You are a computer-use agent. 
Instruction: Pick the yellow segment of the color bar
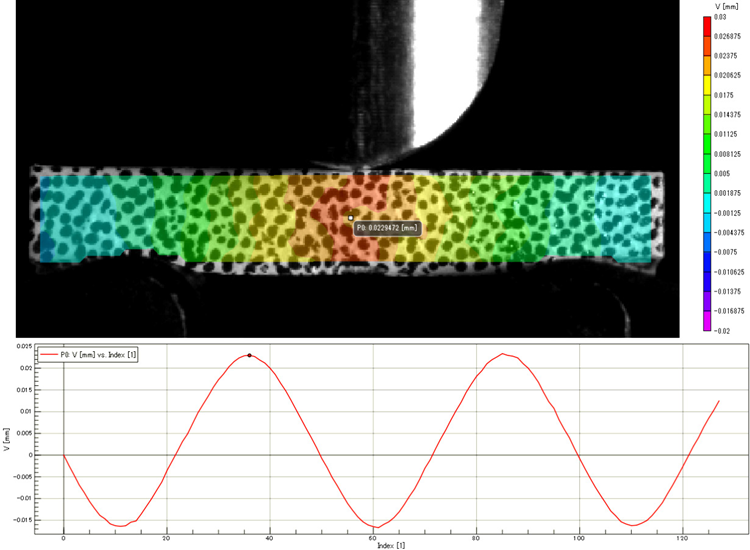(x=706, y=85)
